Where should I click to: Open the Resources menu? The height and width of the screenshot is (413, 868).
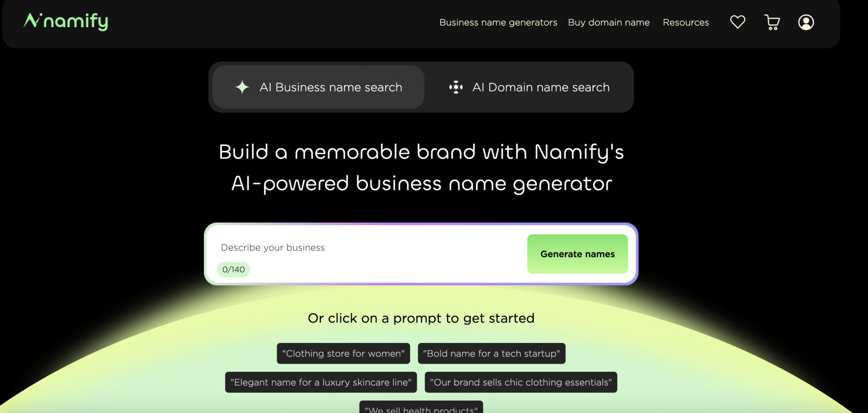(x=686, y=22)
